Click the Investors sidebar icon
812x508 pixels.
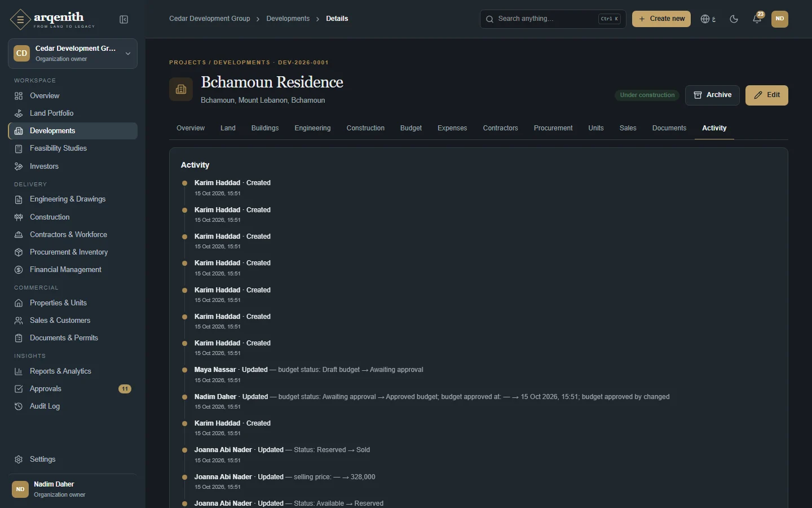[19, 167]
